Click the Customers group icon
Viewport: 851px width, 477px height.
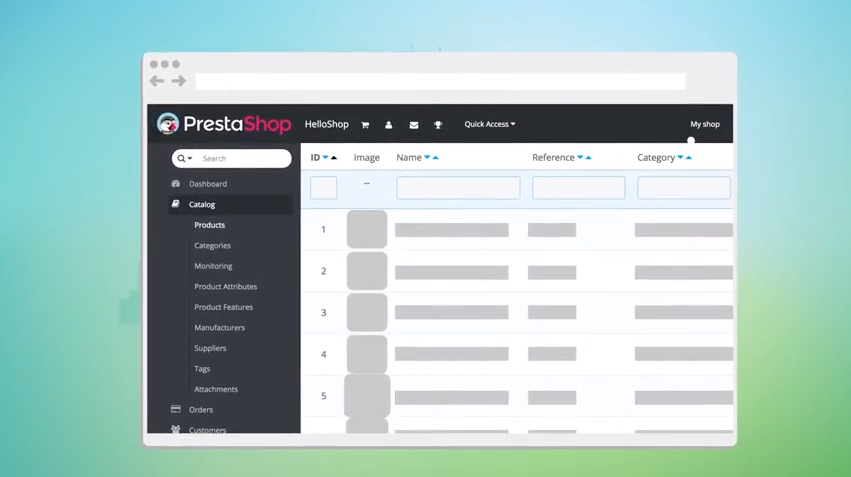click(x=175, y=429)
